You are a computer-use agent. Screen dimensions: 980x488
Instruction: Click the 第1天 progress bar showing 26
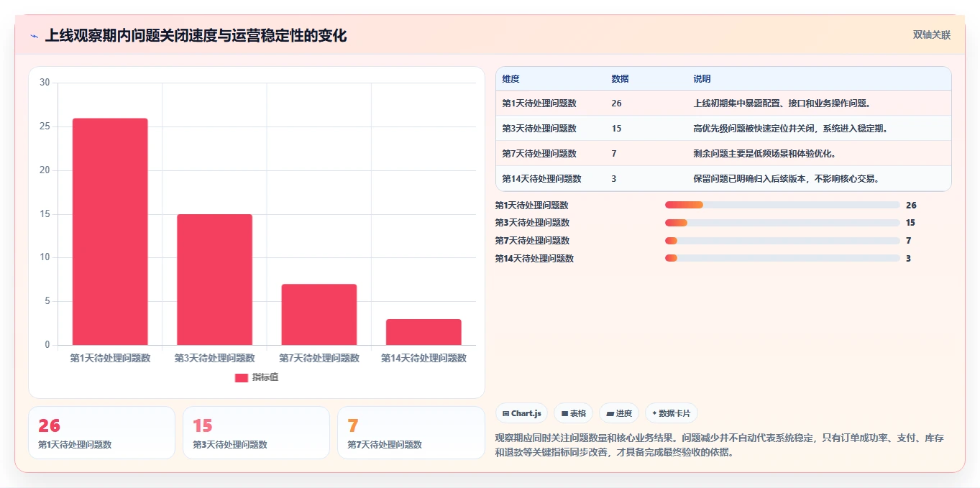pos(782,205)
